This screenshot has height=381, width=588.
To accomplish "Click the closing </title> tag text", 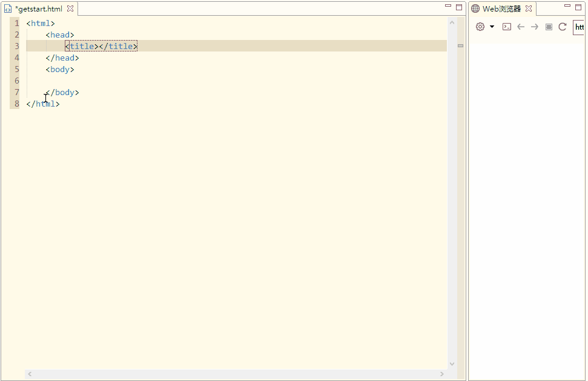I will click(x=118, y=46).
